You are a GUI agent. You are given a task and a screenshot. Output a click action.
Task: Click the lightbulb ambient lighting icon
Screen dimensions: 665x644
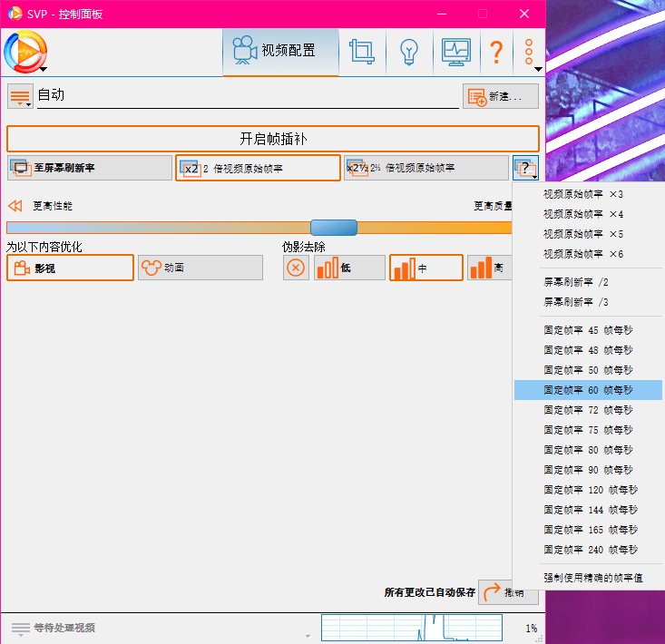408,52
